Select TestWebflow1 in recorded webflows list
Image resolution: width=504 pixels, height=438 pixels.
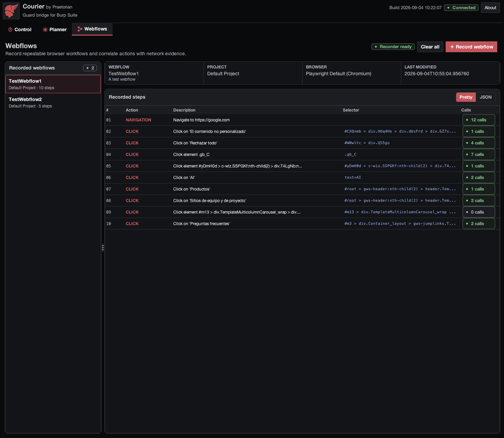(53, 84)
